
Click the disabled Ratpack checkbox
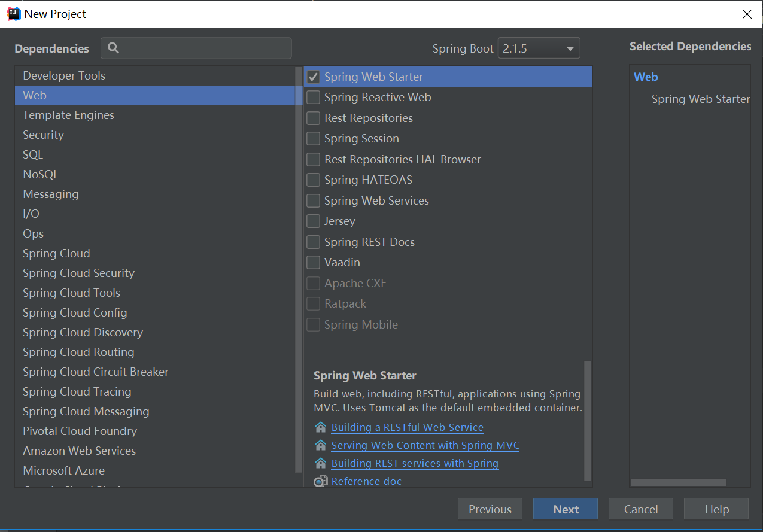click(313, 303)
